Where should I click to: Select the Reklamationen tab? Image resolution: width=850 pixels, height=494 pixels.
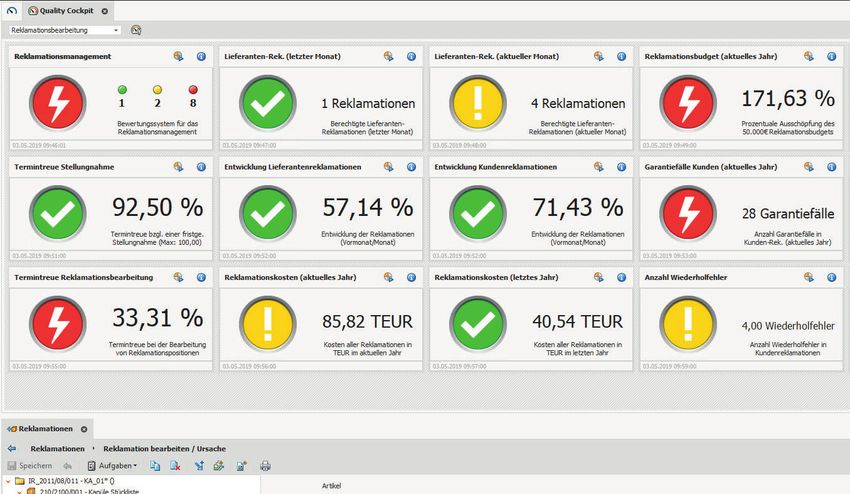pyautogui.click(x=44, y=429)
